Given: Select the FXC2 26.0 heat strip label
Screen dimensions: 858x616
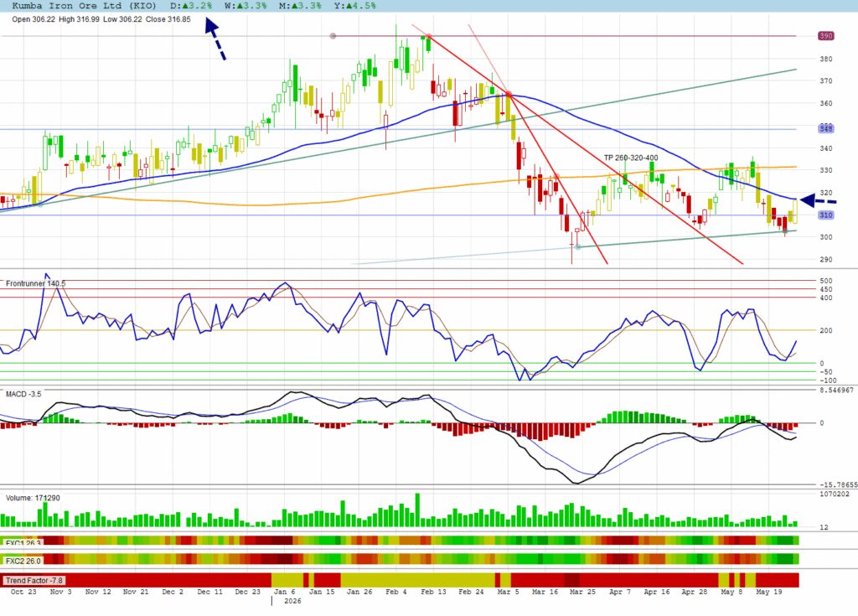Looking at the screenshot, I should tap(23, 561).
